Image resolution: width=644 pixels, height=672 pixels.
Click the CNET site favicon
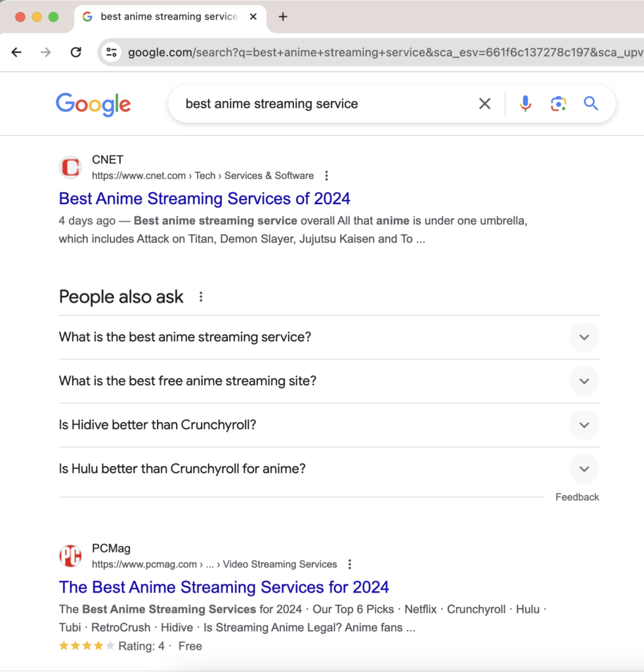pyautogui.click(x=70, y=167)
